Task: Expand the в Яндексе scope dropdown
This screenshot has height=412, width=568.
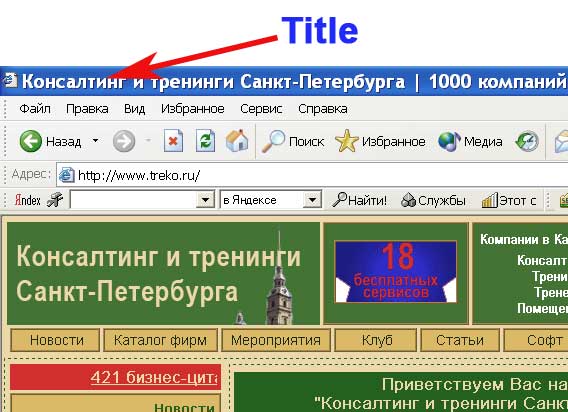Action: (312, 200)
